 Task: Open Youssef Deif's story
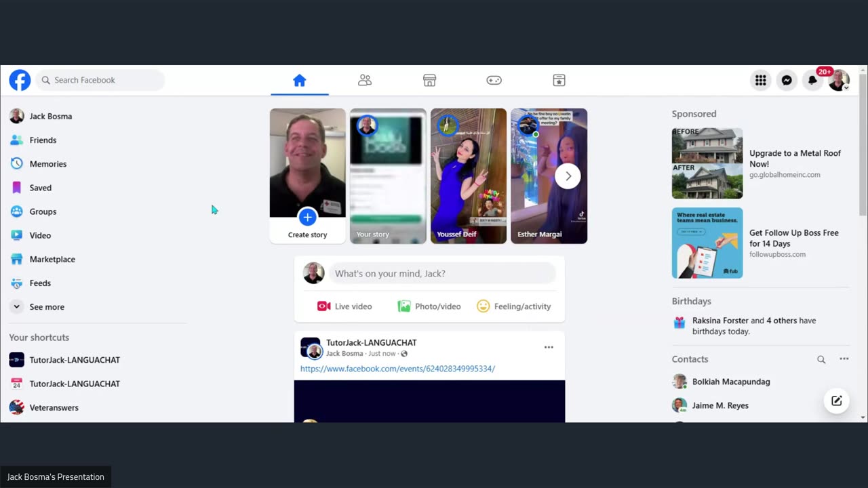pyautogui.click(x=469, y=176)
